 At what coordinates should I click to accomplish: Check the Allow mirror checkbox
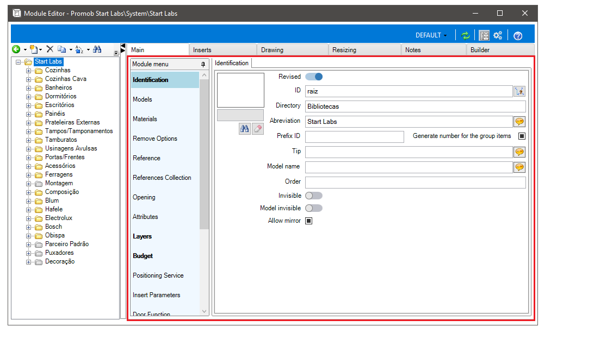[x=308, y=221]
